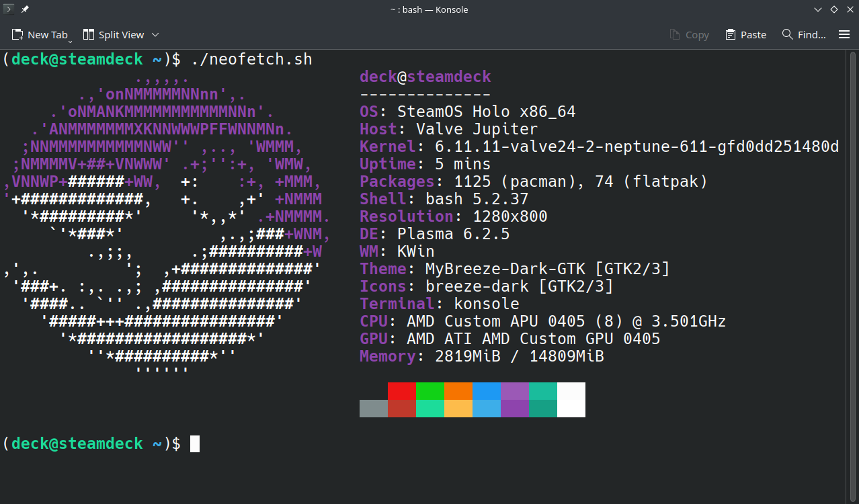Expand the Split View chevron
This screenshot has height=504, width=859.
click(x=155, y=35)
